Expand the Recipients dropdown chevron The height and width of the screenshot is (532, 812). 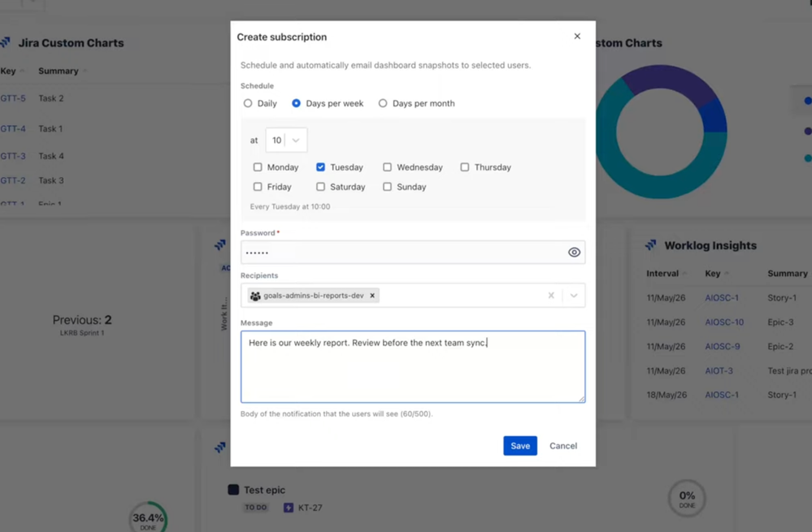tap(574, 296)
